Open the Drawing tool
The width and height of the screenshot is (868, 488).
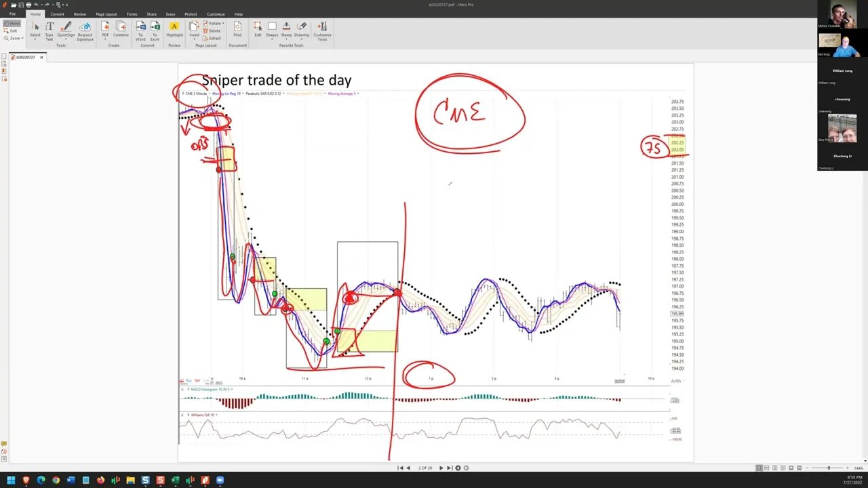click(x=302, y=29)
